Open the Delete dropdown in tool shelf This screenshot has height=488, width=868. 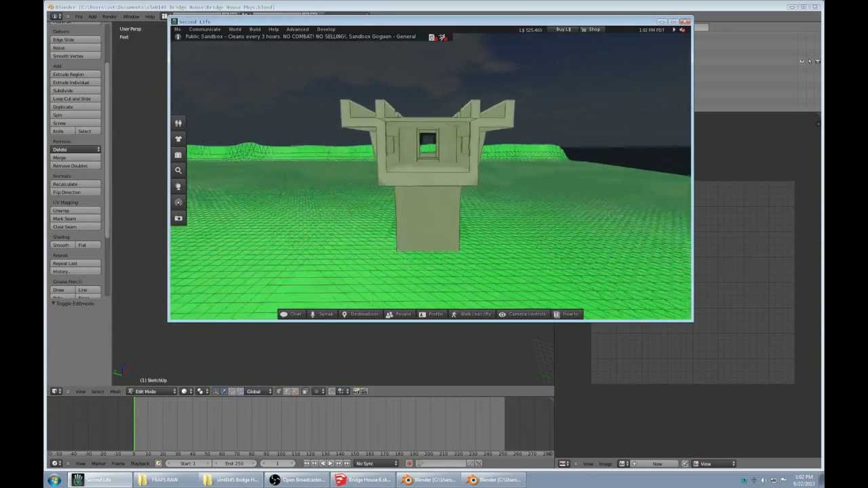[76, 150]
